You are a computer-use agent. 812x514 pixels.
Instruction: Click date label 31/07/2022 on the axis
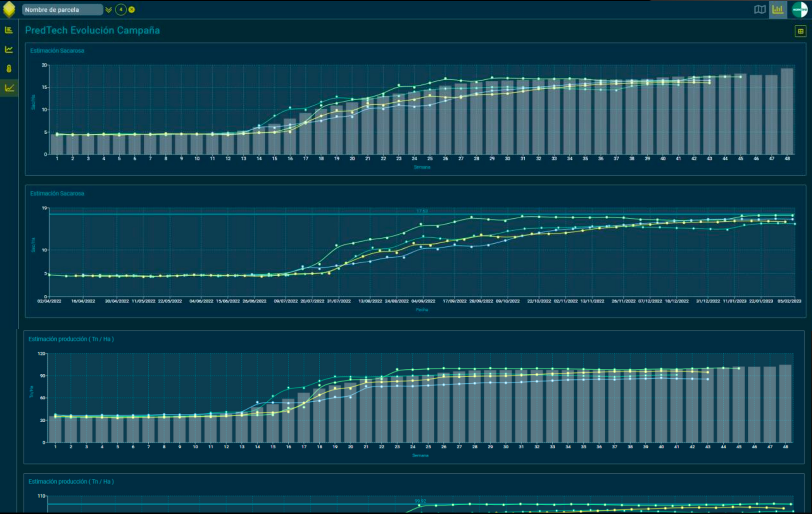tap(339, 301)
